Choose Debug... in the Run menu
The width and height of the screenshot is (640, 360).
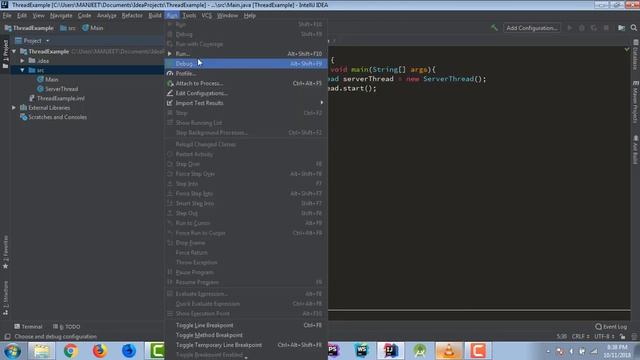(246, 64)
